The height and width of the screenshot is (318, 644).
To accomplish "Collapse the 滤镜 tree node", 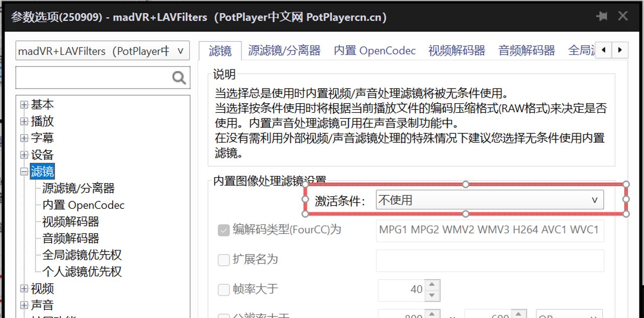I will 24,172.
